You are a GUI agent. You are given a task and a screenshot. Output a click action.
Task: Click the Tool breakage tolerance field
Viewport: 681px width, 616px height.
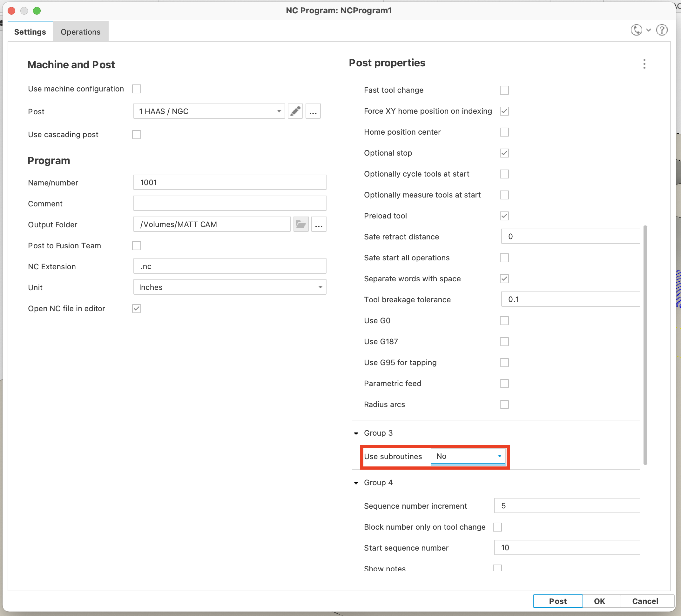(570, 299)
